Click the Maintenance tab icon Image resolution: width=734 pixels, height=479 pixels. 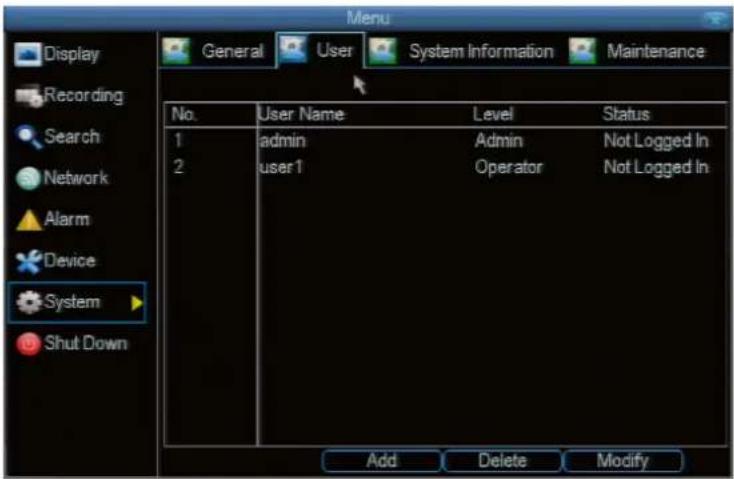(583, 51)
